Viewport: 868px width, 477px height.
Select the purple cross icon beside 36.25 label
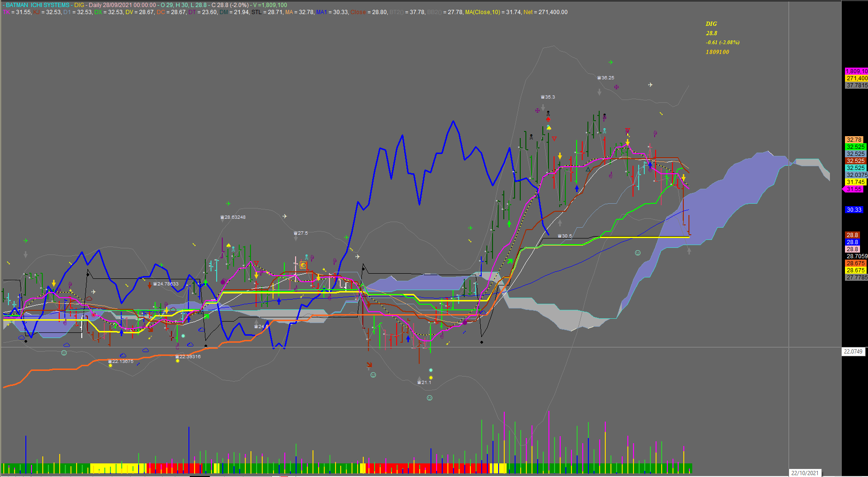click(616, 87)
